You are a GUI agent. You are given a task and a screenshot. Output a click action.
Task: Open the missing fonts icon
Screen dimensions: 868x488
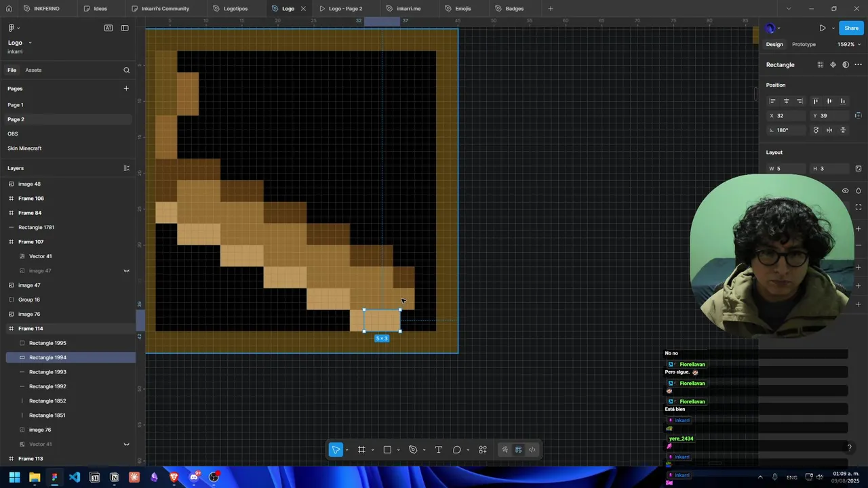[108, 28]
